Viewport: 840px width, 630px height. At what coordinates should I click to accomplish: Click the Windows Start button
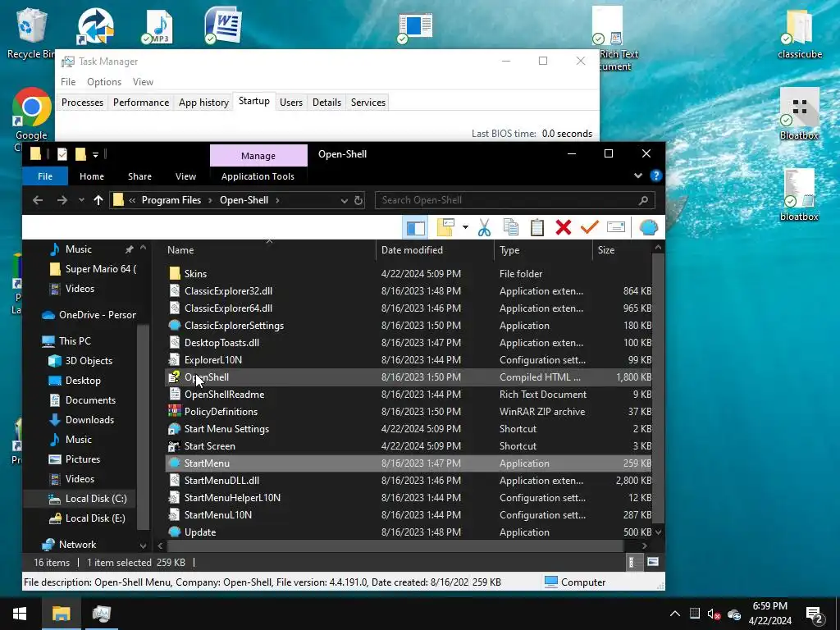click(x=20, y=614)
